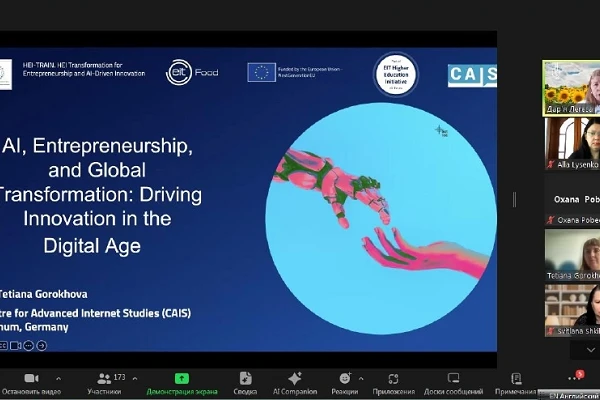Click the 'Демонстрация экрана' label
600x400 pixels.
tap(182, 392)
